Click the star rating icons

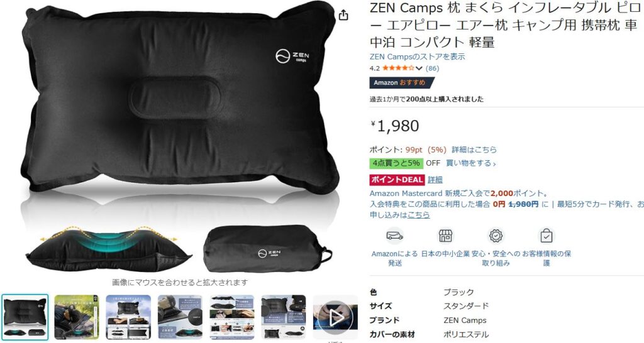(398, 68)
